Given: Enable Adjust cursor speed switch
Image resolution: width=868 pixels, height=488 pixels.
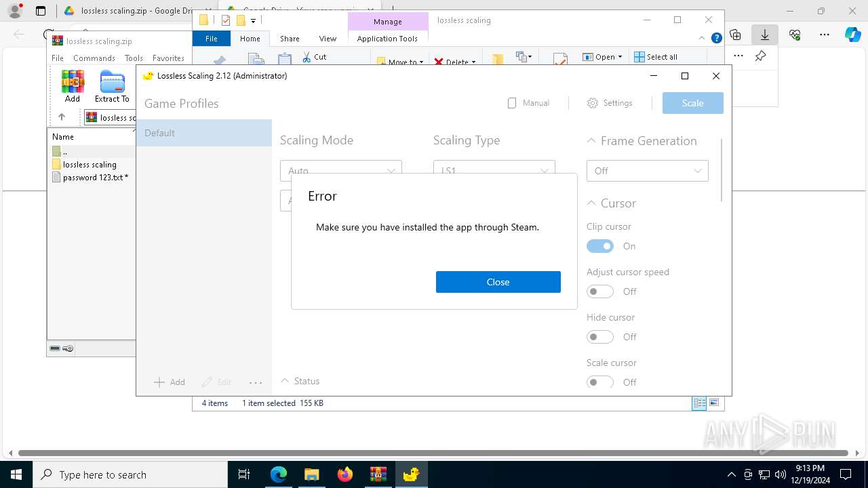Looking at the screenshot, I should 600,291.
